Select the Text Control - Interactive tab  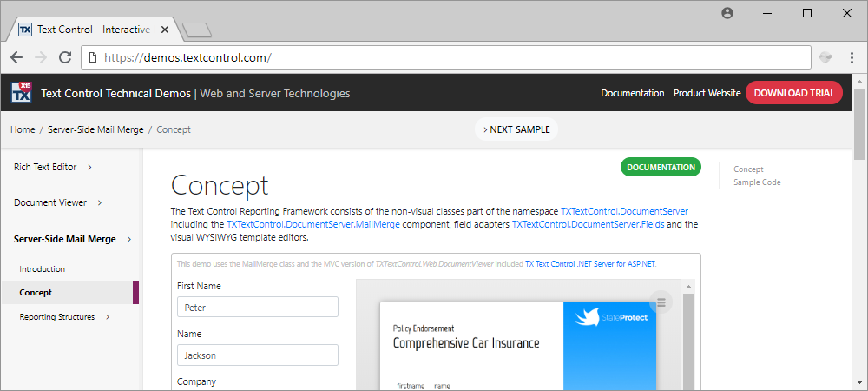click(93, 30)
